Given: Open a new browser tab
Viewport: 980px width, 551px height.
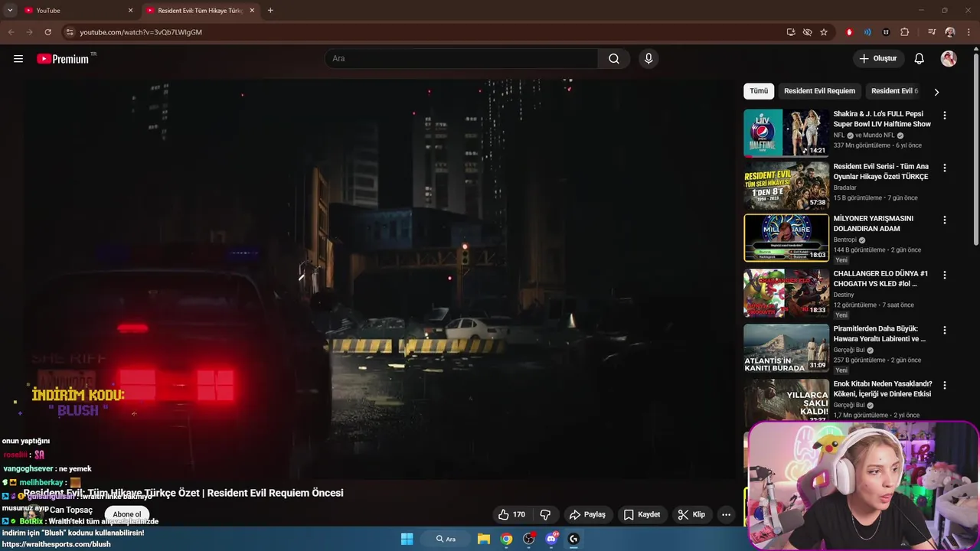Looking at the screenshot, I should [270, 10].
